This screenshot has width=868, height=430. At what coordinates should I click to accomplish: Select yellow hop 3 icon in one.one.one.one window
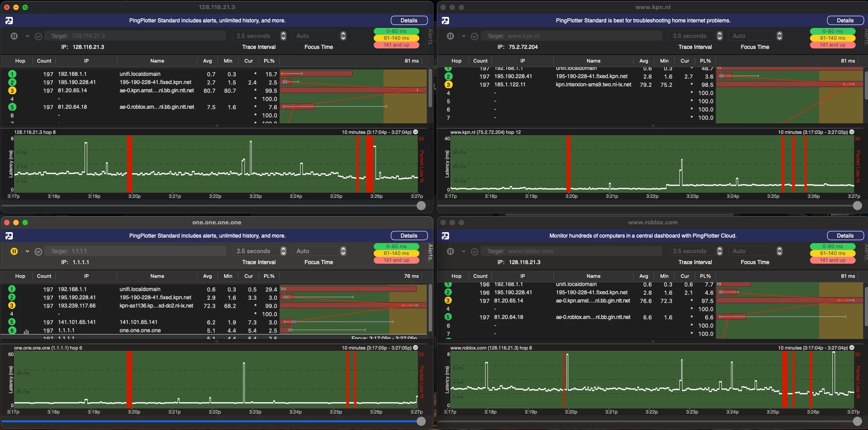tap(12, 306)
